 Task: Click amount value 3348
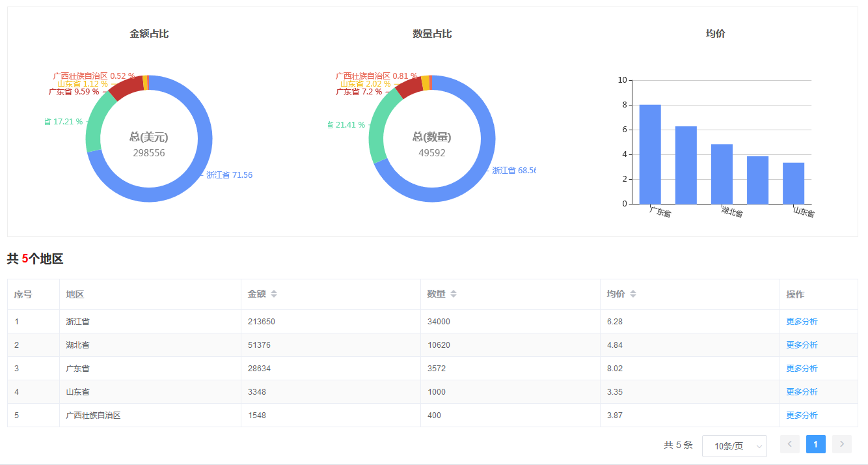coord(257,392)
